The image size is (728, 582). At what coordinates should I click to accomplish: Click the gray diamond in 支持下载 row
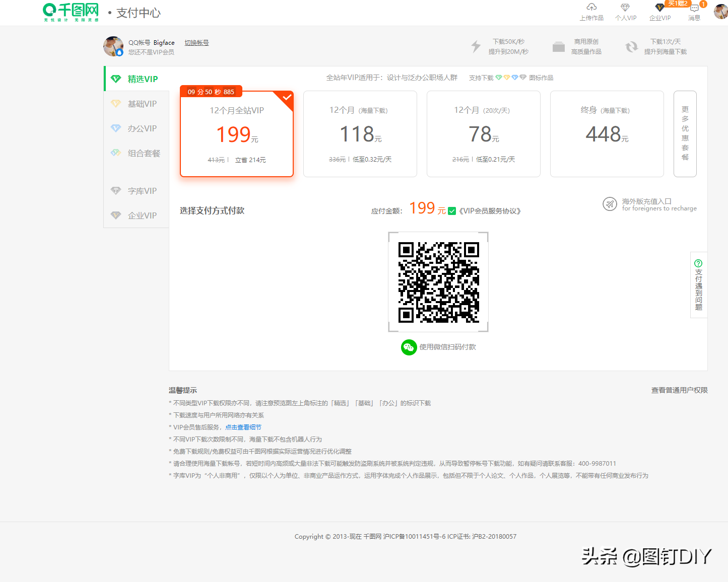[523, 78]
